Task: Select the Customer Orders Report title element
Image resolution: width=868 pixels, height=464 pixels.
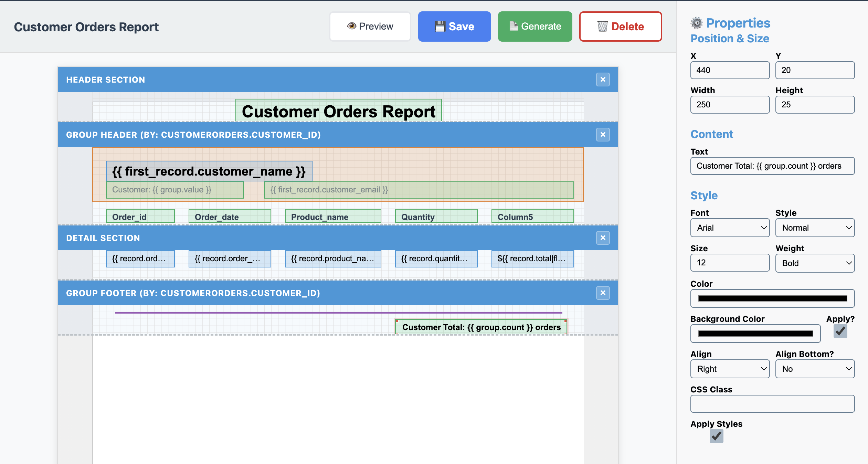Action: pyautogui.click(x=338, y=111)
